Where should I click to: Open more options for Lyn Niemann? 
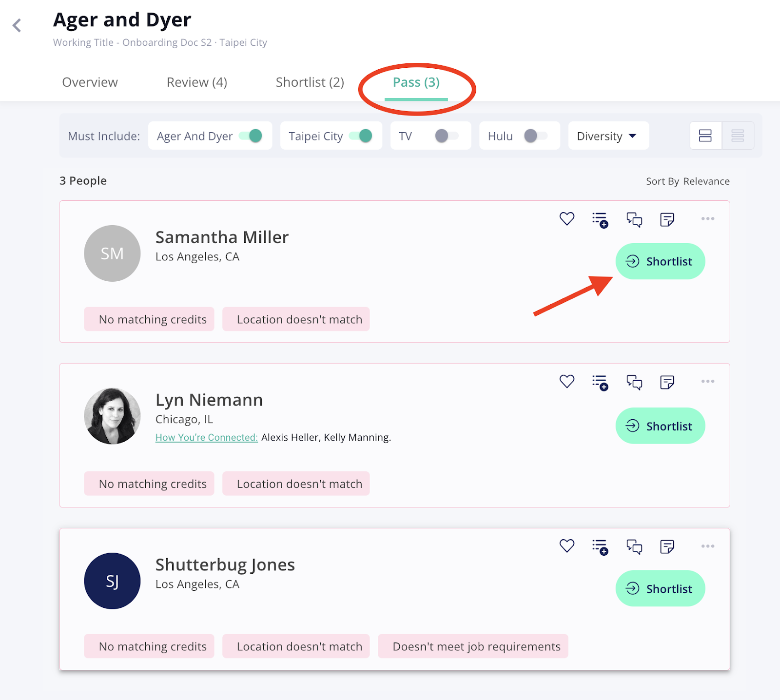click(x=708, y=382)
